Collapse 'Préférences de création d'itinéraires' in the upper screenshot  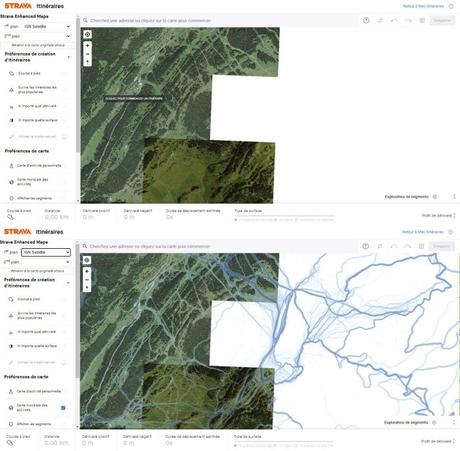[x=69, y=57]
